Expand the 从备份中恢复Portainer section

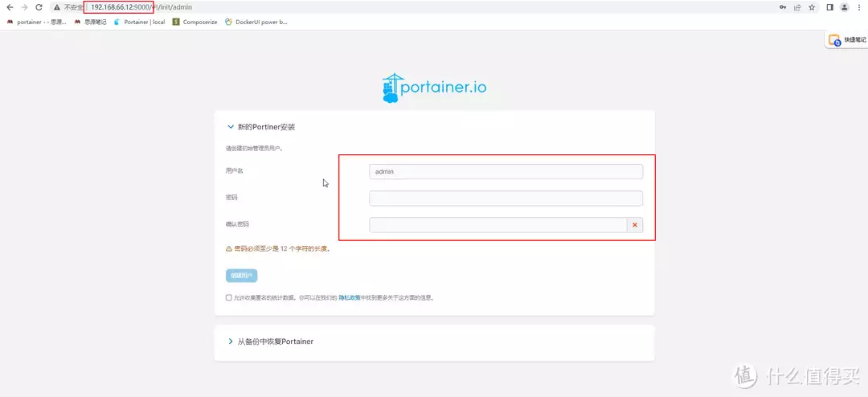pos(271,342)
